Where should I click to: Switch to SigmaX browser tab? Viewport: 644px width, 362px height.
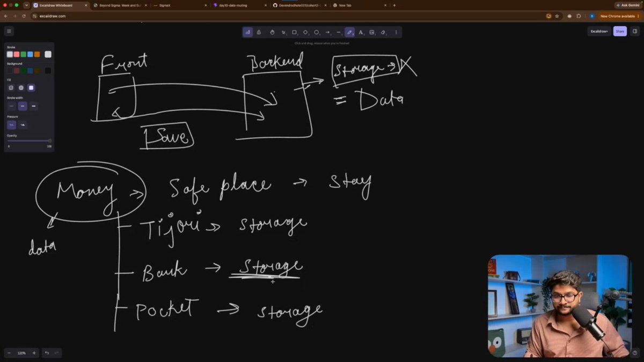179,5
